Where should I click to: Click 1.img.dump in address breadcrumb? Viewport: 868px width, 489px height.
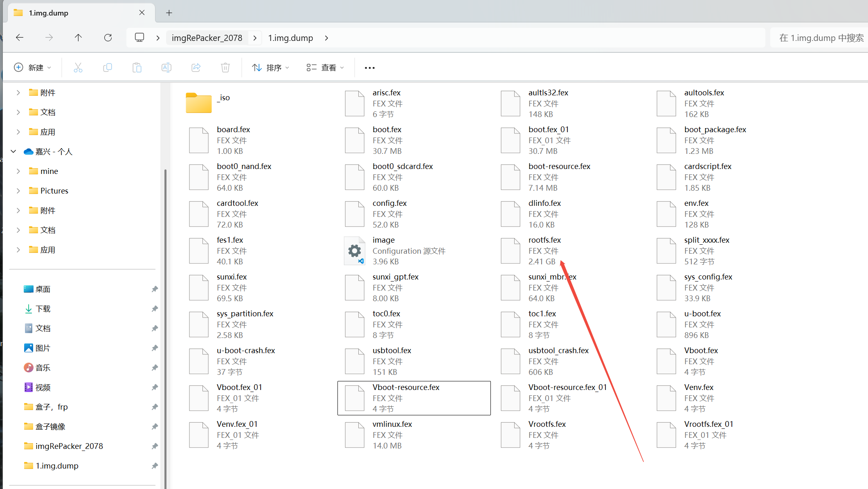point(290,38)
